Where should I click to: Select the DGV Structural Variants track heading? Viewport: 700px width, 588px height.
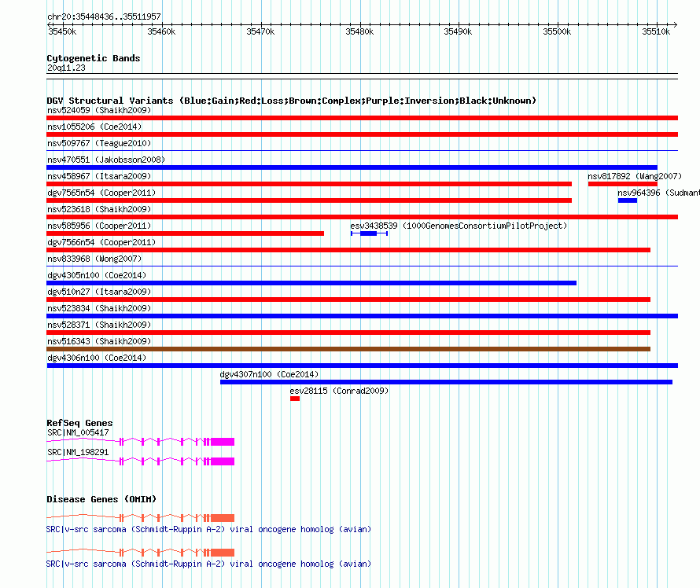(x=292, y=101)
